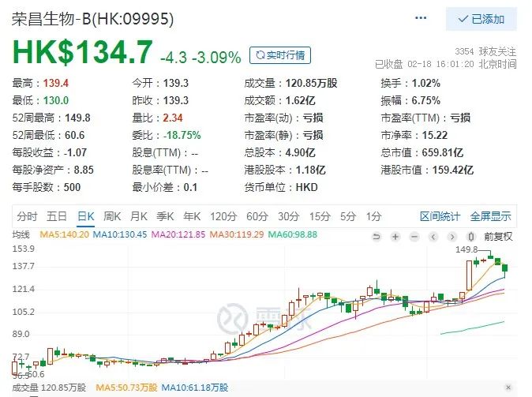Open 全屏显示 fullscreen link
The width and height of the screenshot is (532, 397).
(x=491, y=216)
